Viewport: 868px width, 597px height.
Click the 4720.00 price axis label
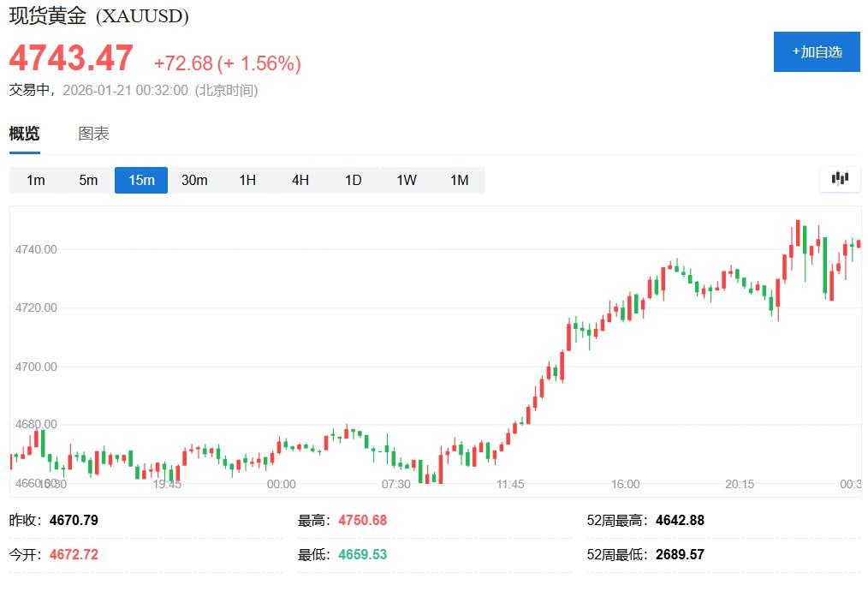[x=36, y=307]
